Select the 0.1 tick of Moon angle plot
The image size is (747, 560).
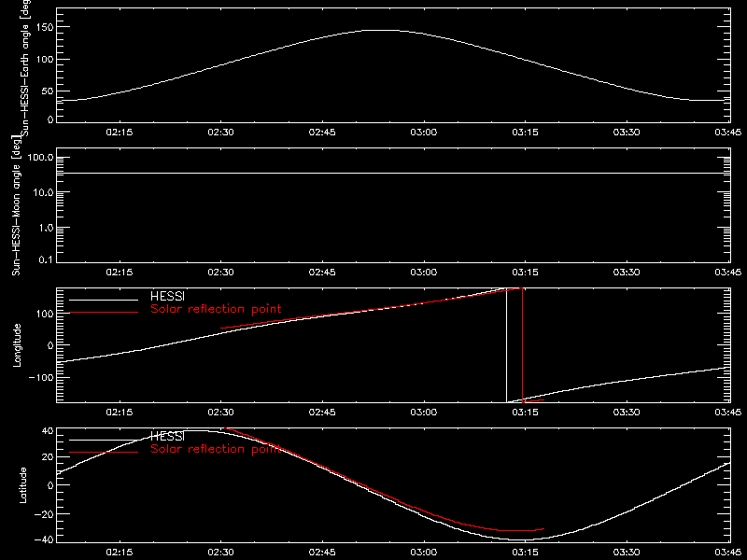47,259
